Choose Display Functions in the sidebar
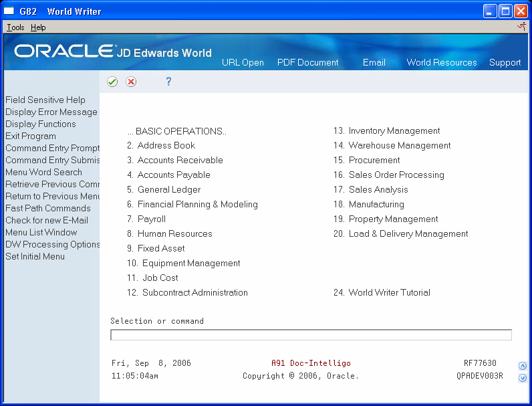This screenshot has height=406, width=532. click(40, 124)
